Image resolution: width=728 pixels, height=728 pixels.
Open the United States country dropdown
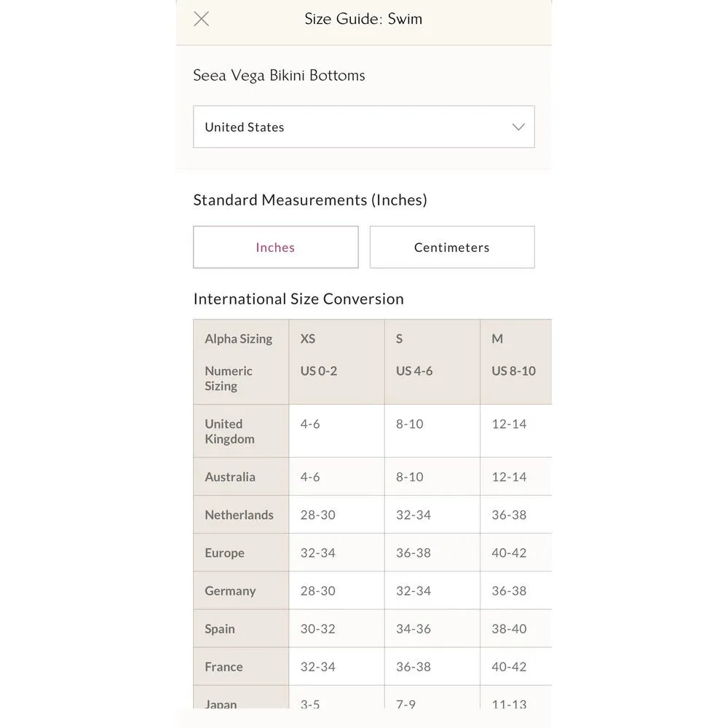click(x=363, y=127)
